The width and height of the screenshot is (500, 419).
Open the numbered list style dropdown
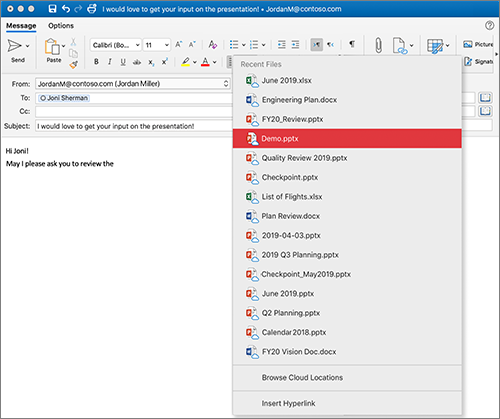(x=263, y=45)
